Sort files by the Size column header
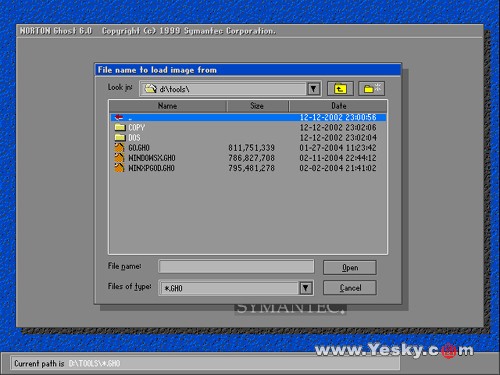500x375 pixels. [x=257, y=106]
